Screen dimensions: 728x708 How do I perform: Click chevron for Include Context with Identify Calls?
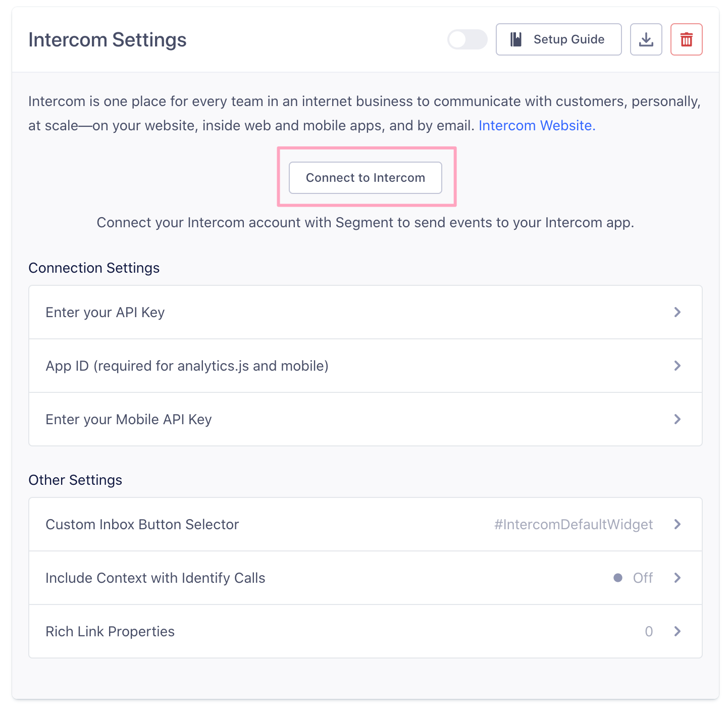point(678,578)
